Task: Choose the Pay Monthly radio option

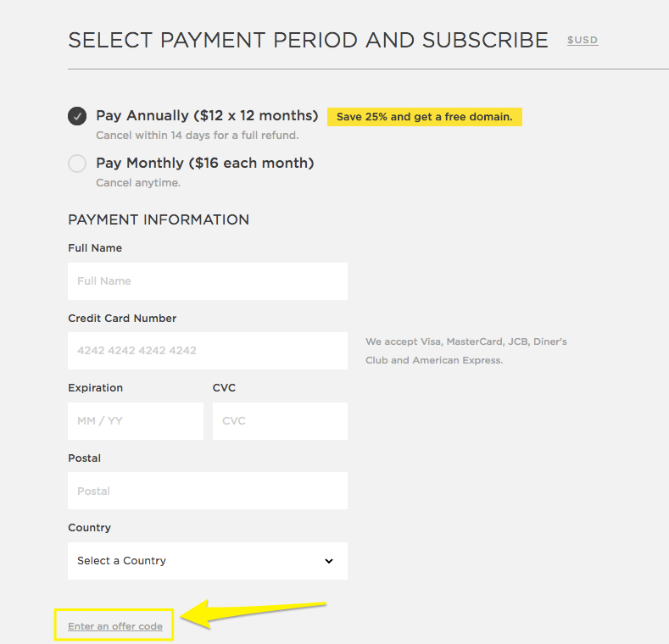Action: 77,164
